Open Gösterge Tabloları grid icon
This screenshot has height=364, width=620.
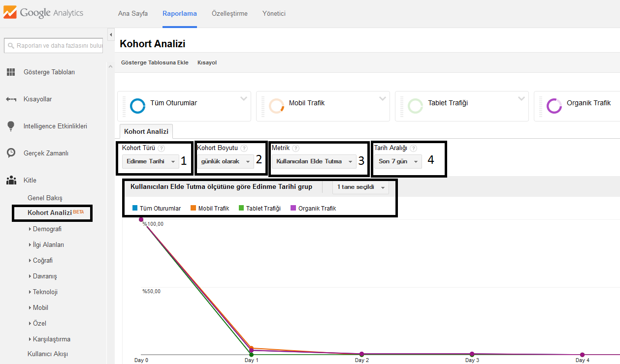click(11, 72)
